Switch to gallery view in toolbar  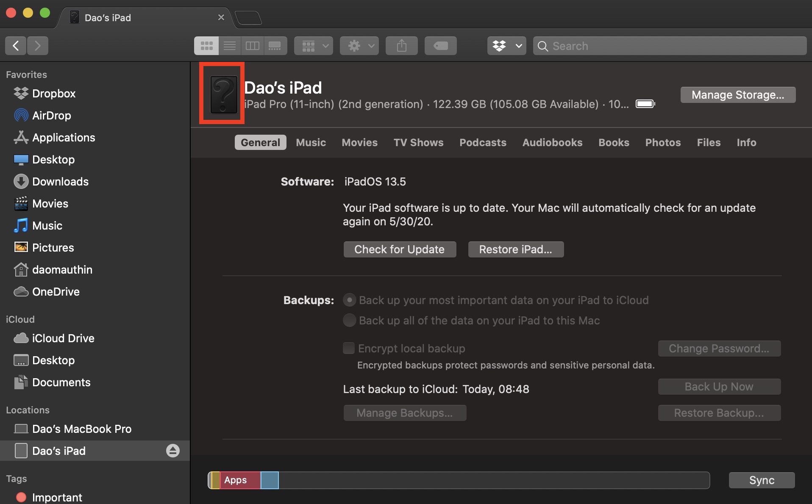click(275, 46)
